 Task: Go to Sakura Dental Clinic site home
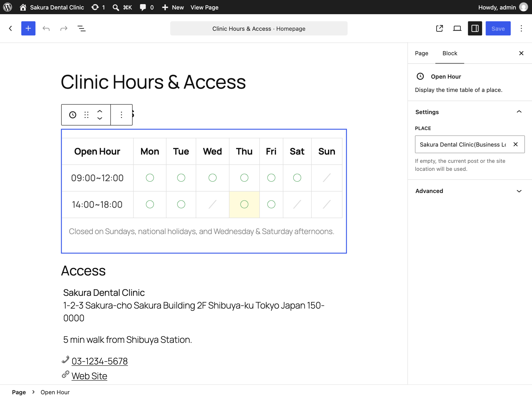point(52,7)
